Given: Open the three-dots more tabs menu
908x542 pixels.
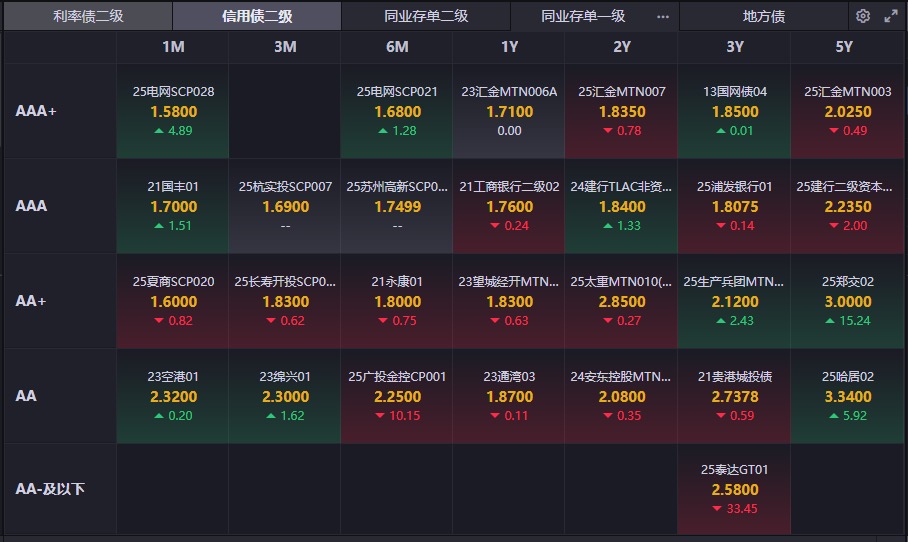Looking at the screenshot, I should (663, 16).
